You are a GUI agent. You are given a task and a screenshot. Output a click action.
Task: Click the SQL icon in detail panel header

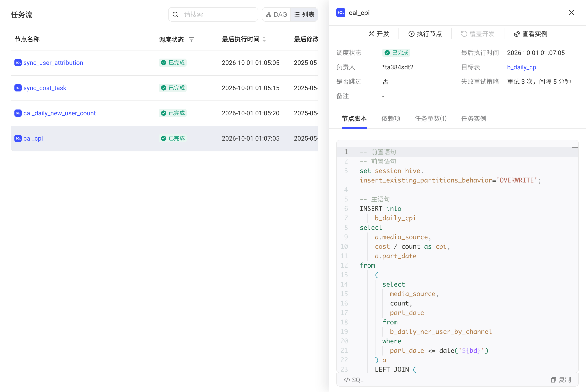coord(341,13)
